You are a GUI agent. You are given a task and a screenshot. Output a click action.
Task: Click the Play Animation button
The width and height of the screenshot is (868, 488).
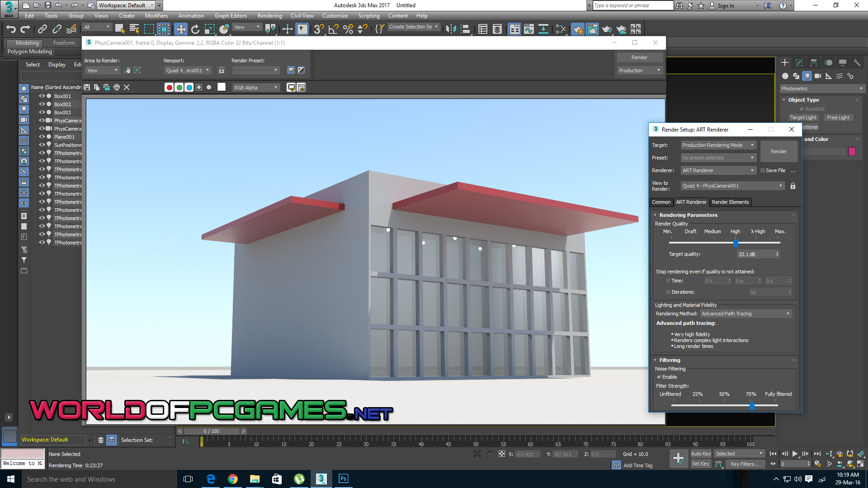pyautogui.click(x=795, y=454)
